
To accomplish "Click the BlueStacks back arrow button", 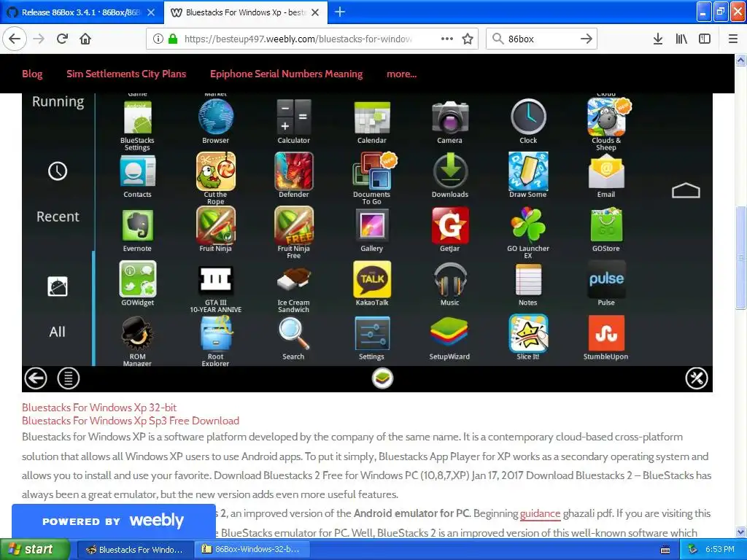I will [x=36, y=378].
